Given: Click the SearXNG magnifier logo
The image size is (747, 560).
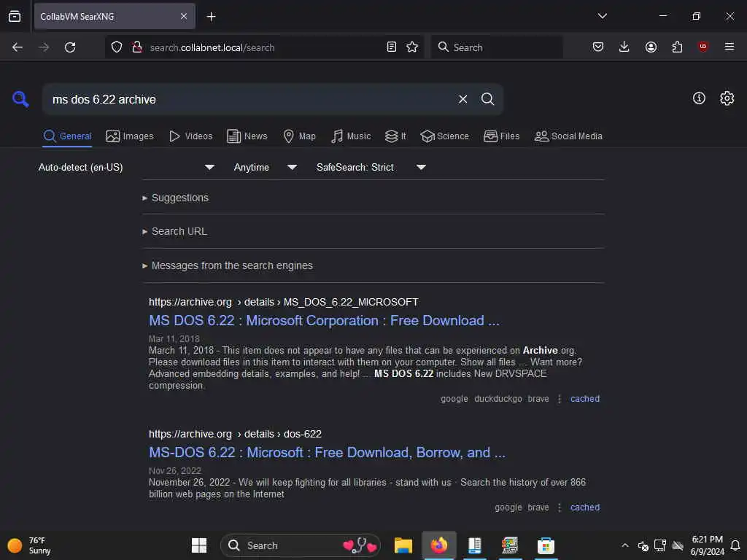Looking at the screenshot, I should (20, 99).
